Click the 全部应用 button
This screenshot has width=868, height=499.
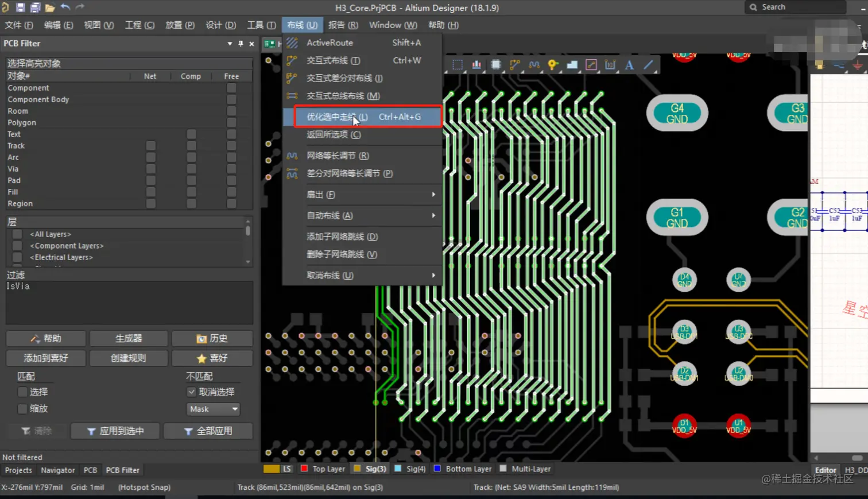click(208, 431)
